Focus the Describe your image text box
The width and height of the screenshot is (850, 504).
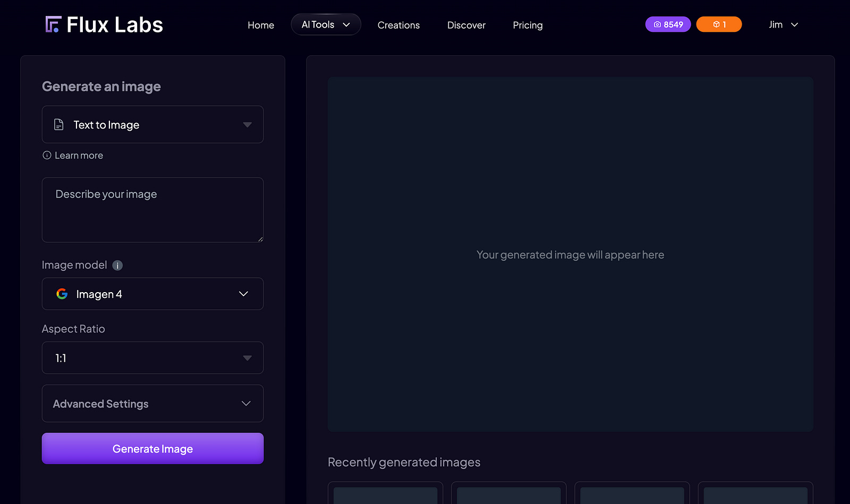(x=152, y=210)
